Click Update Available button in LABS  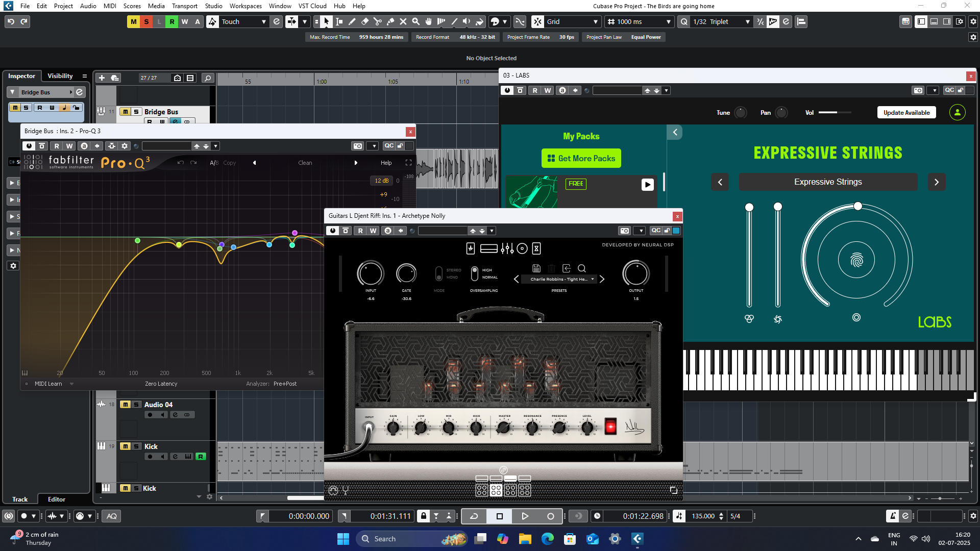(x=906, y=112)
